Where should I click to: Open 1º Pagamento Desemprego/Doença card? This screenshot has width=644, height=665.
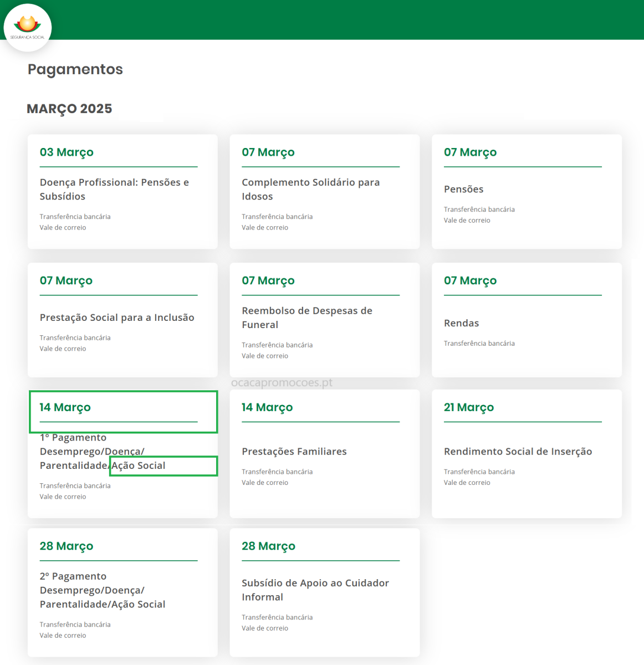click(x=122, y=454)
